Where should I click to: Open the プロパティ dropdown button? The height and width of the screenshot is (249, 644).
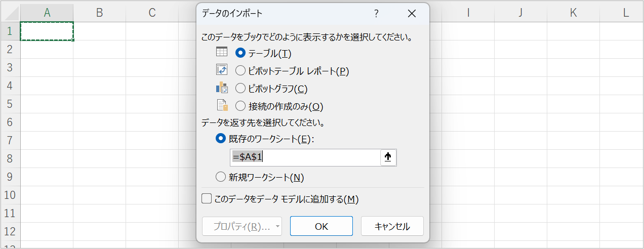click(x=242, y=226)
